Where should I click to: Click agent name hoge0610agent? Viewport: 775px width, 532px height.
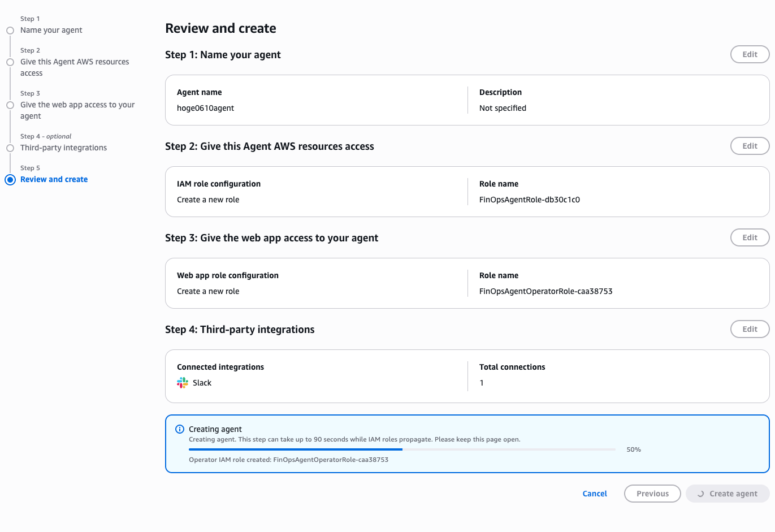click(205, 108)
